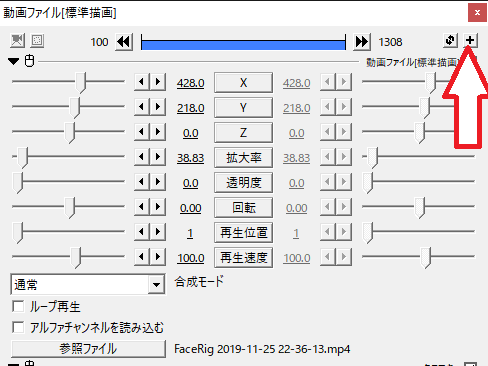Decrease the left 再生速度 value with its arrow
Image resolution: width=488 pixels, height=366 pixels.
coord(142,257)
